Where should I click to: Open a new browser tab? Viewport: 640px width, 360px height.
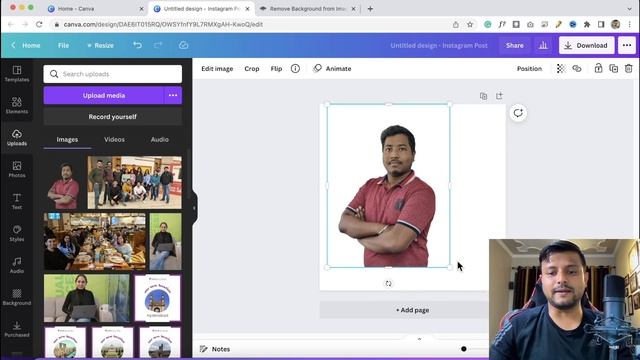[370, 9]
